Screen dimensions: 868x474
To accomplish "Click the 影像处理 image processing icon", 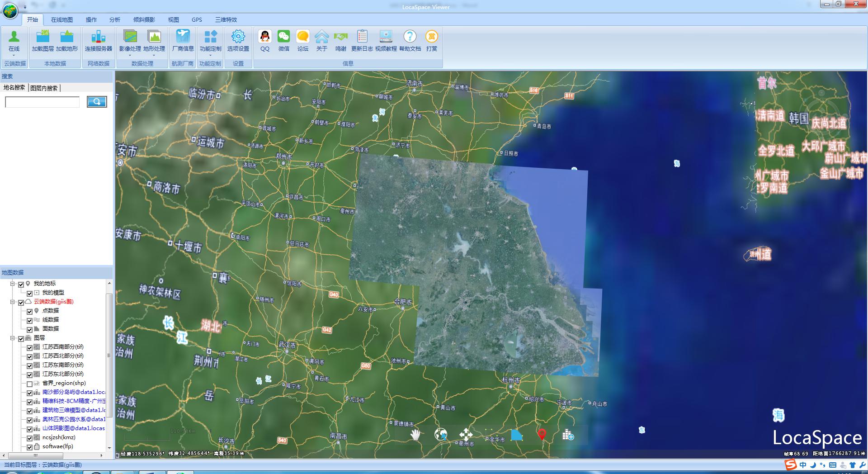I will click(130, 37).
